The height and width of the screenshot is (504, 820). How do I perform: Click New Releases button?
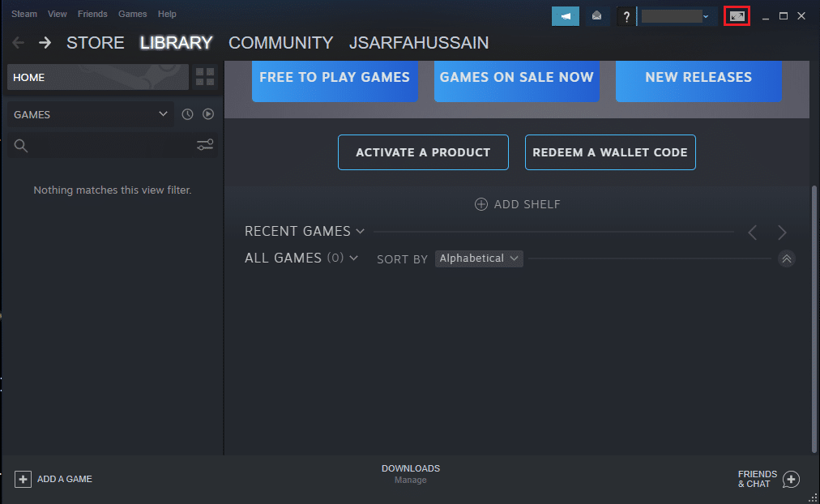698,81
